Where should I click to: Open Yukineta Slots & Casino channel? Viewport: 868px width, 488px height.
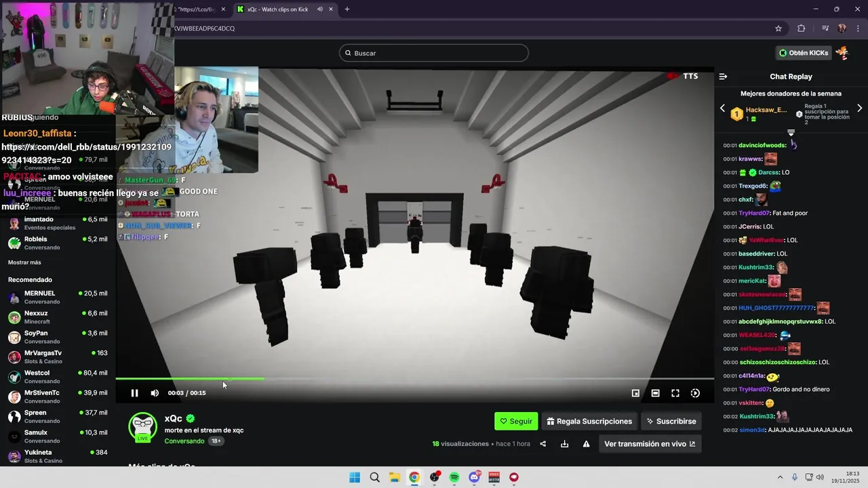58,456
